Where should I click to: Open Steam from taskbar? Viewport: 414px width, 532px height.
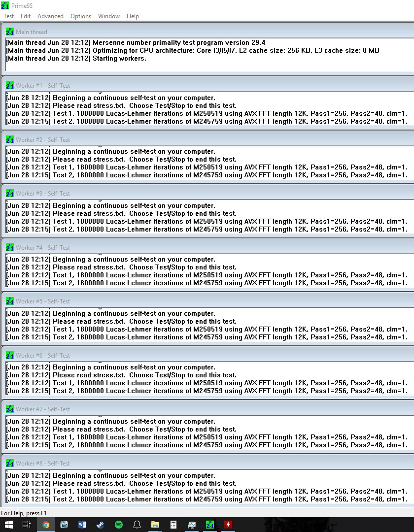coord(101,525)
